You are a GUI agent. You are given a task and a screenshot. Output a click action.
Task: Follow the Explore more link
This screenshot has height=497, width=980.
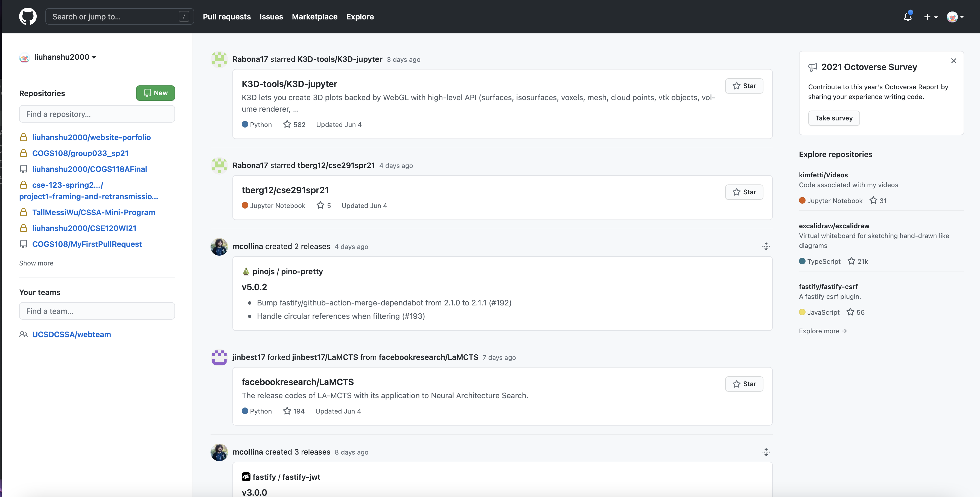(822, 331)
